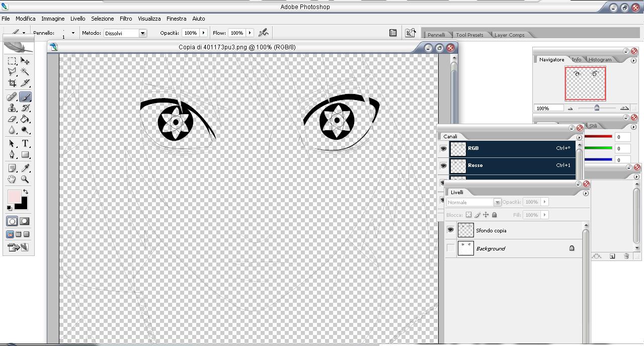
Task: Enable the airbrush option in options bar
Action: [x=263, y=33]
